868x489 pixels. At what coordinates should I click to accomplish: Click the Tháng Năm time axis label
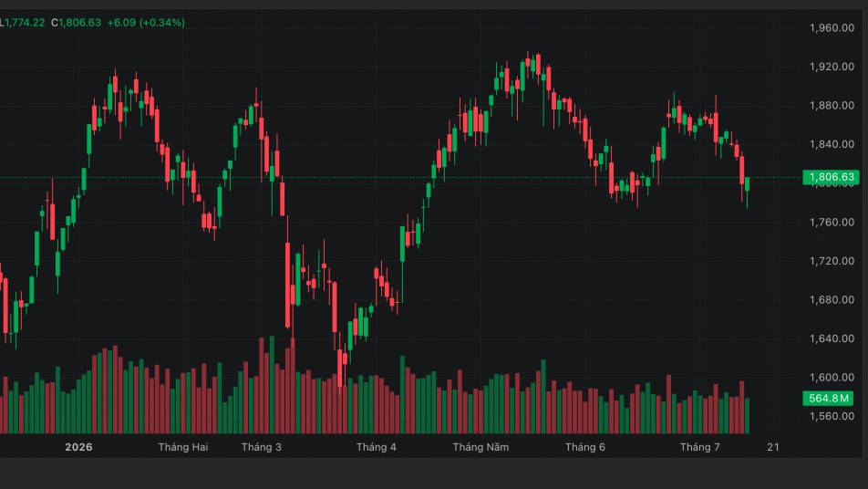[480, 447]
